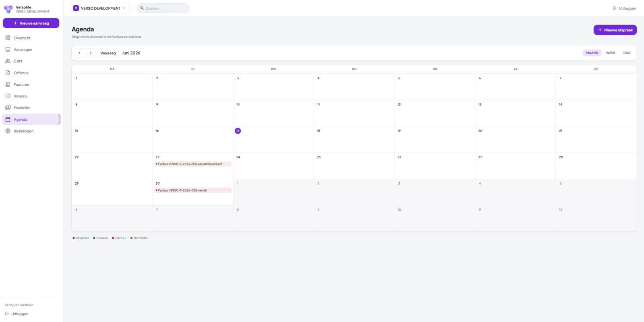Select the day cell for June 20
Viewport: 644px width, 322px height.
(x=515, y=139)
